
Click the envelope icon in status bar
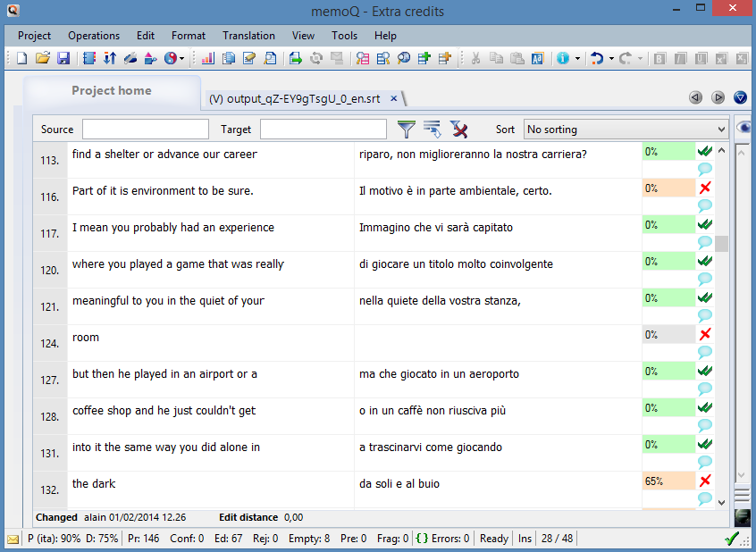coord(13,539)
